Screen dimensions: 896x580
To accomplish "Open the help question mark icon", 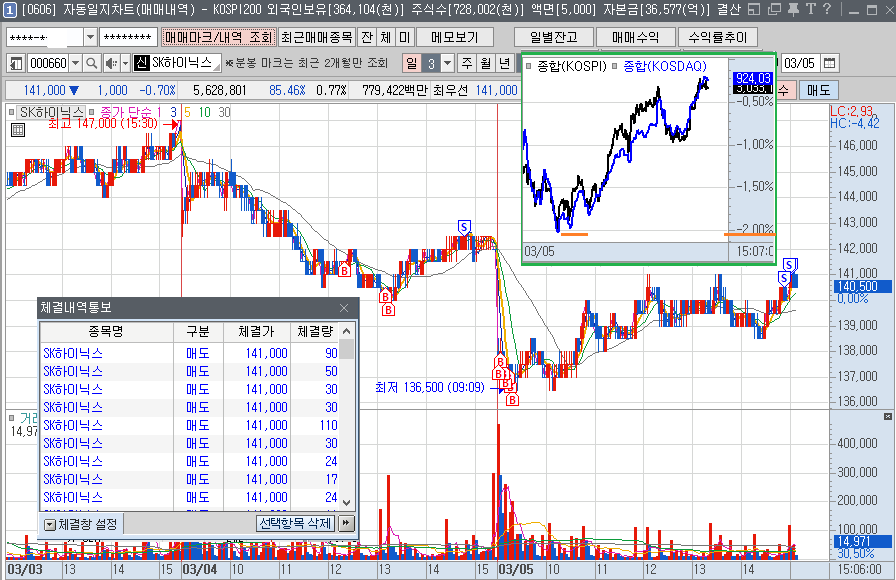I will (826, 10).
